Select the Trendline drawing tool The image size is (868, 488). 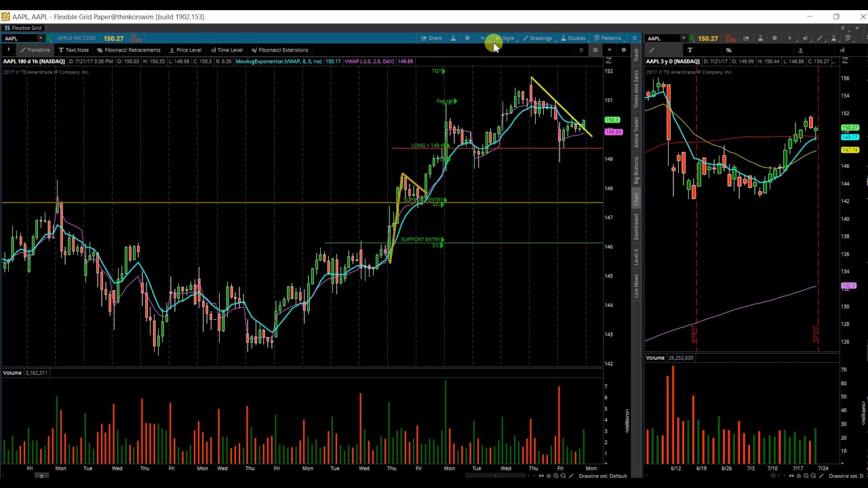tap(35, 49)
